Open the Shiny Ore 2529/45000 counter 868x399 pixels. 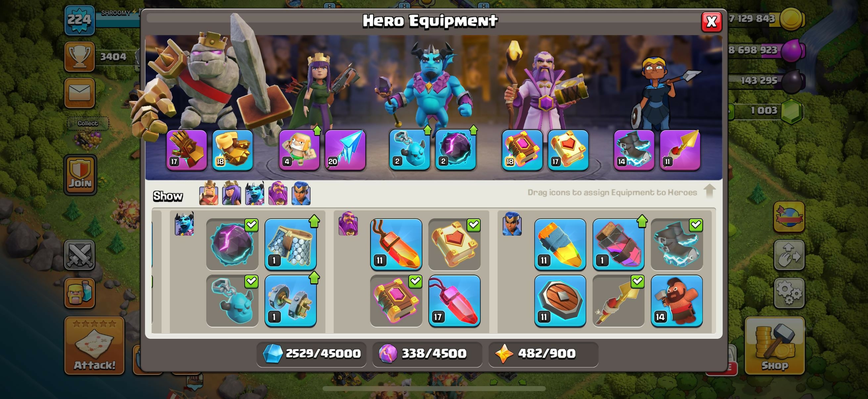coord(311,354)
